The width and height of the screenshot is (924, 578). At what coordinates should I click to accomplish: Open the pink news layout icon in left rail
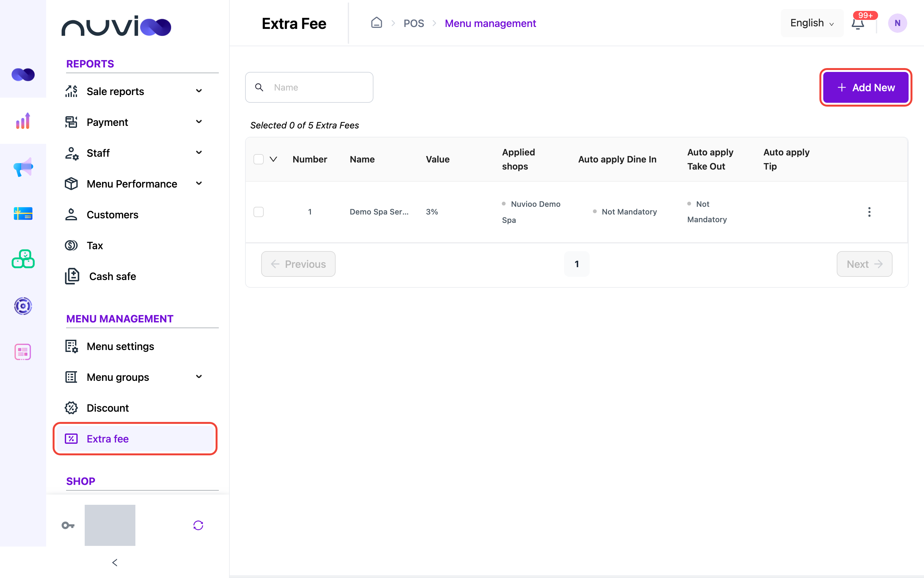(x=23, y=352)
